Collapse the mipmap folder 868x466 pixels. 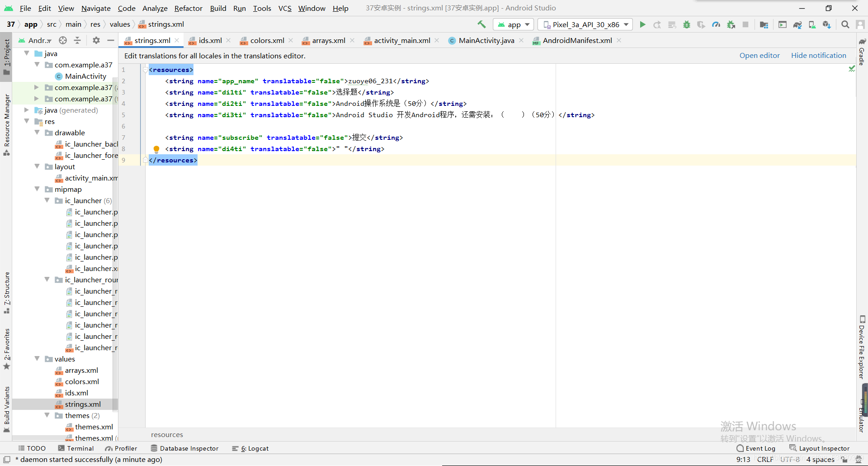(x=37, y=189)
